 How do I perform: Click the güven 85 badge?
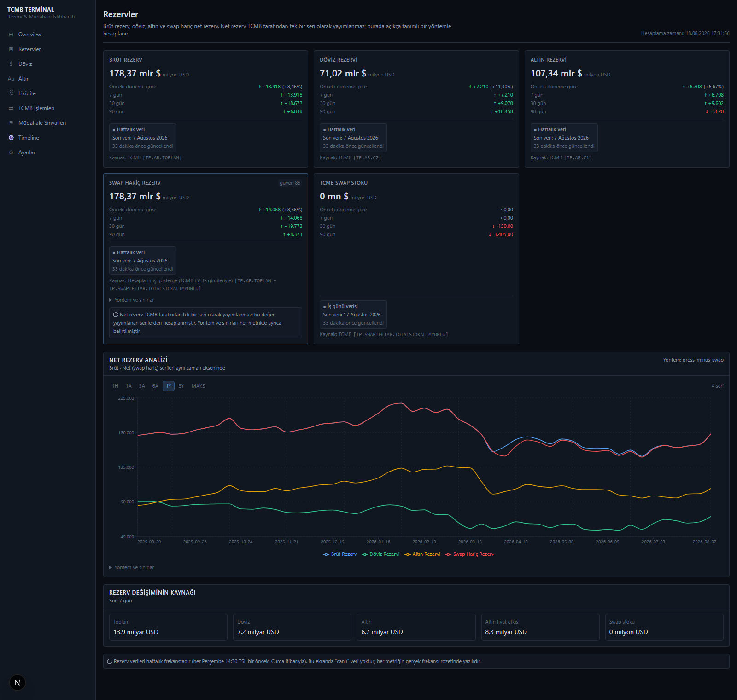pyautogui.click(x=290, y=183)
